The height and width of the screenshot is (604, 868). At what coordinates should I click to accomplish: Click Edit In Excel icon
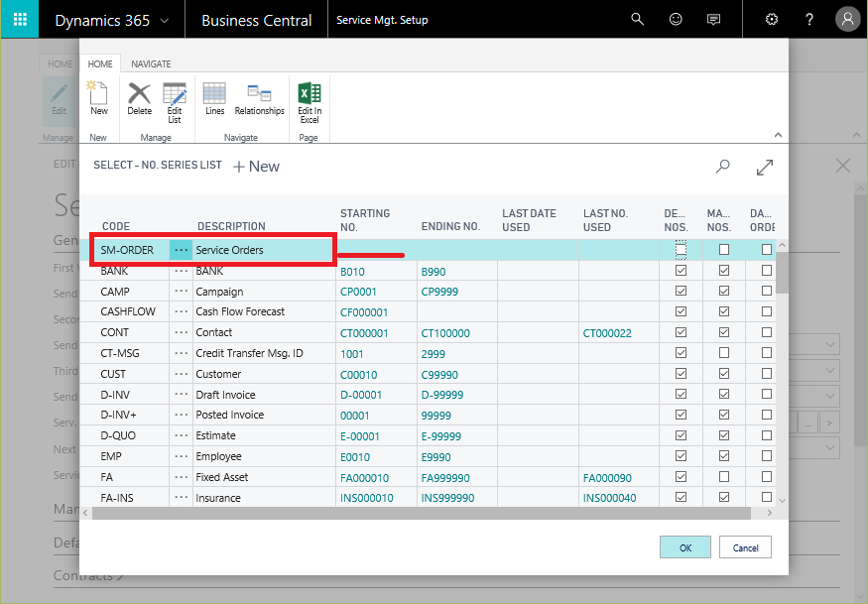click(310, 102)
